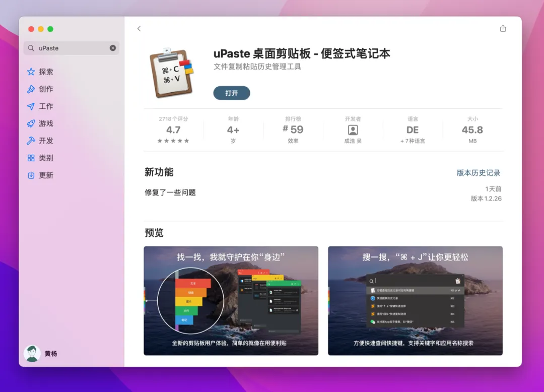Viewport: 544px width, 392px height.
Task: Click the share icon at top right
Action: coord(503,28)
